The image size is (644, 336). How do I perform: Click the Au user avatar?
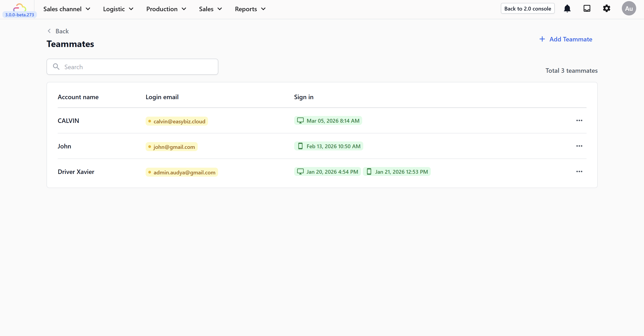629,9
